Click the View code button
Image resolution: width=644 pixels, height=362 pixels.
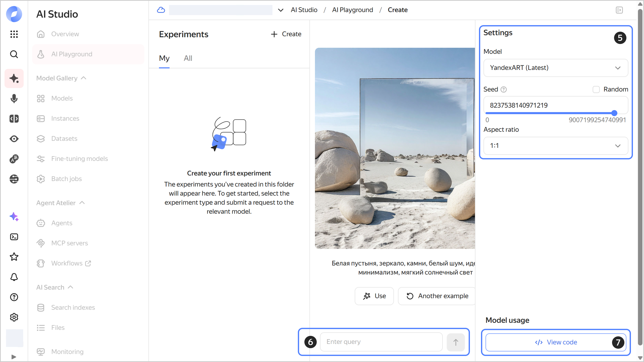(x=556, y=342)
